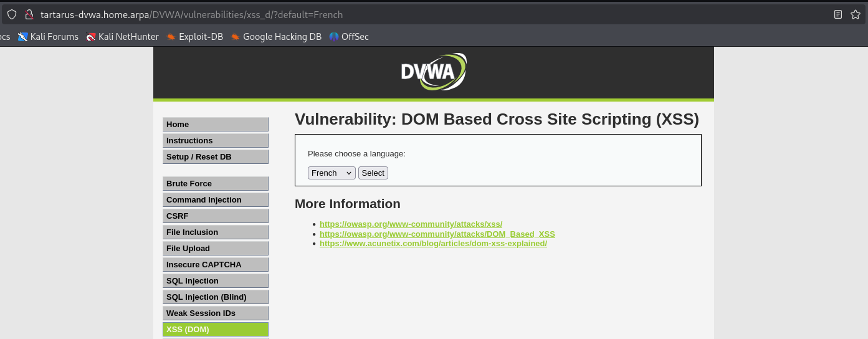Screen dimensions: 868x339
Task: Bookmark this page with star icon
Action: [856, 14]
